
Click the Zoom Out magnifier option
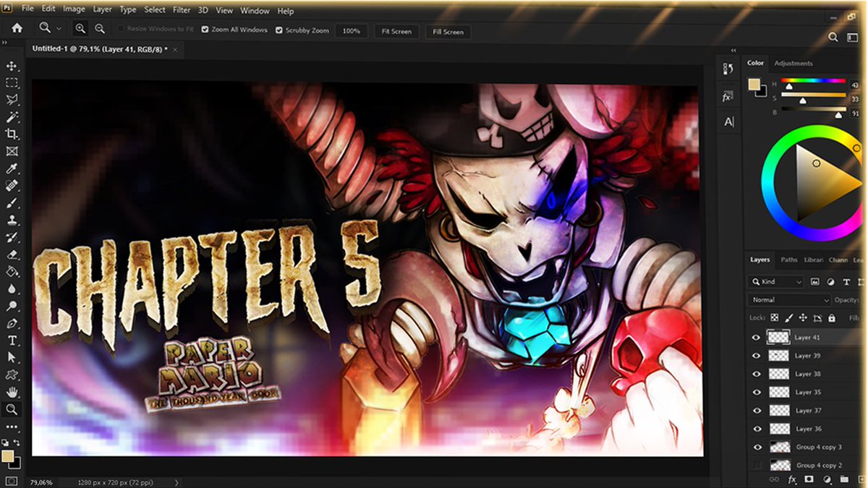coord(100,28)
